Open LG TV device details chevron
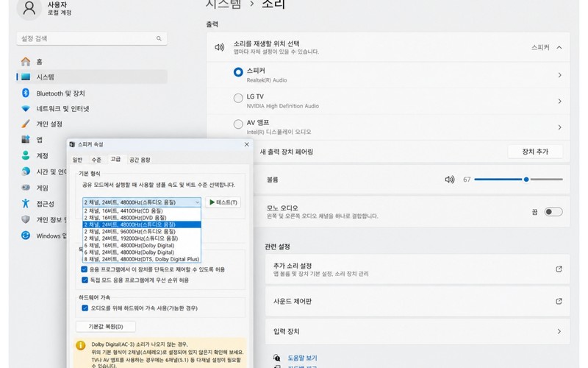The height and width of the screenshot is (368, 588). coord(559,101)
